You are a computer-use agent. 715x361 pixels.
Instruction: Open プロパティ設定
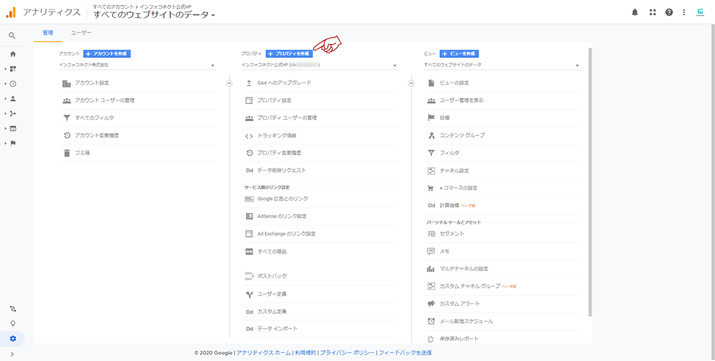(319, 100)
